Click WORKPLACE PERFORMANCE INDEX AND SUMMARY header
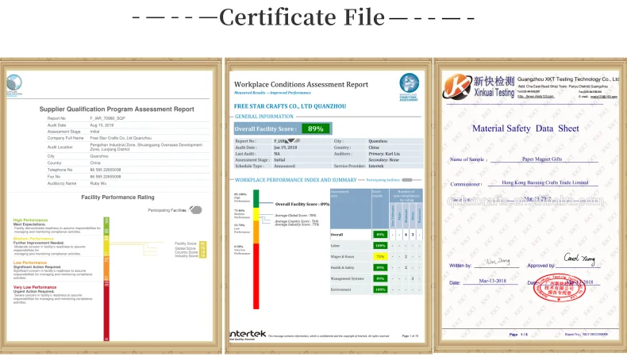 295,180
